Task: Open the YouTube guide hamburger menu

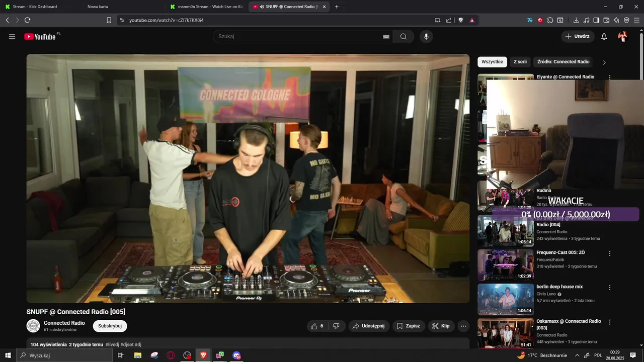Action: (12, 36)
